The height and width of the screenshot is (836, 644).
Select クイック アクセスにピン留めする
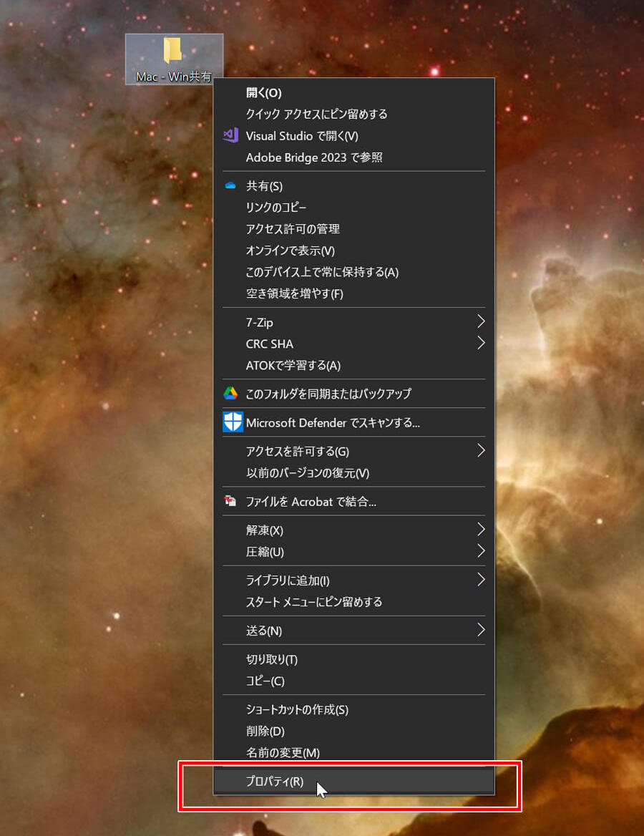pos(354,114)
